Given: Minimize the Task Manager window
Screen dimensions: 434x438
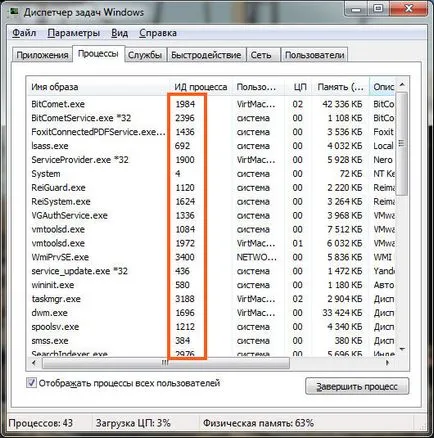Looking at the screenshot, I should (x=356, y=9).
